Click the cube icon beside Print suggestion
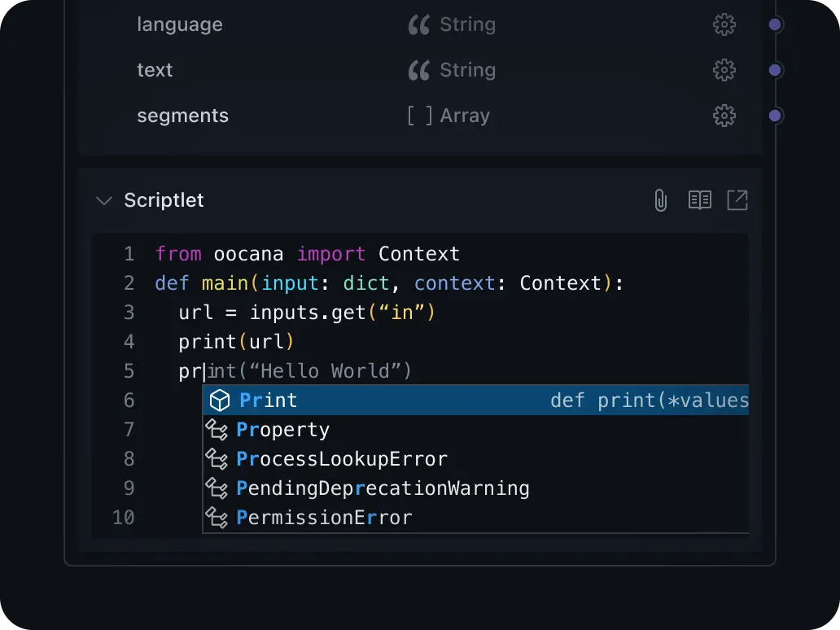 click(x=217, y=400)
